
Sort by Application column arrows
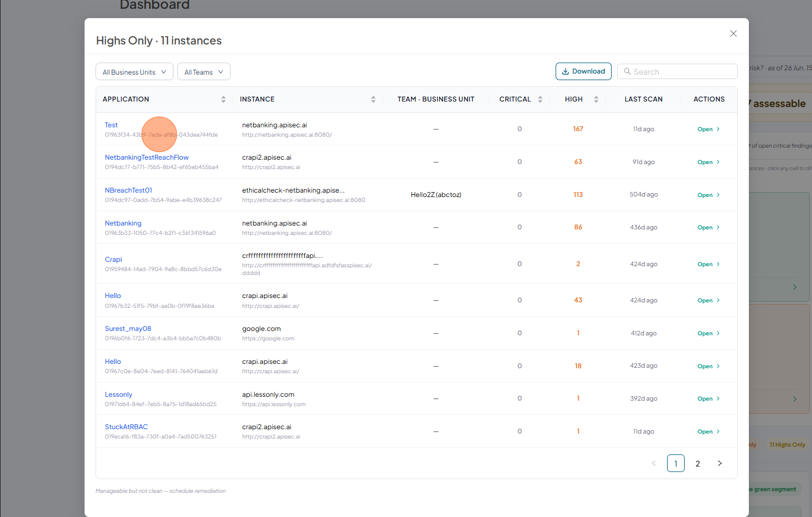point(223,99)
